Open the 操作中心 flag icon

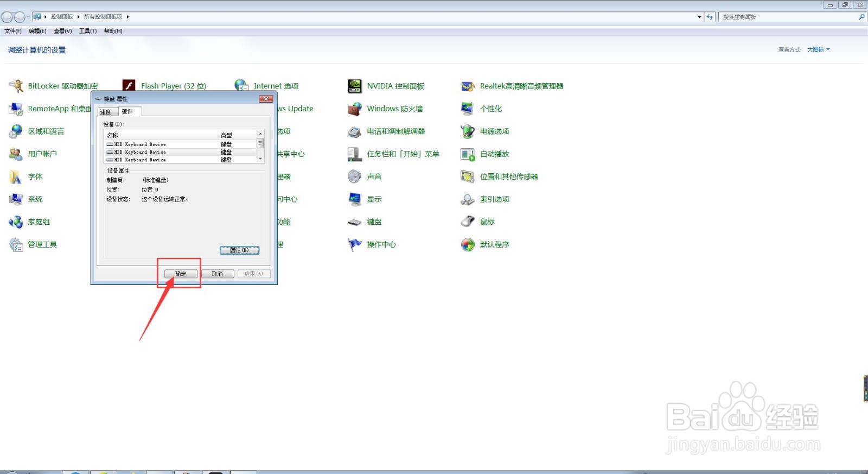click(x=355, y=245)
